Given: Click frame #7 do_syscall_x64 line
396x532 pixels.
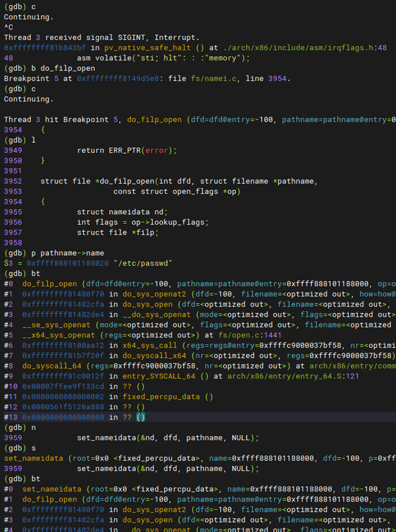Looking at the screenshot, I should [x=200, y=356].
